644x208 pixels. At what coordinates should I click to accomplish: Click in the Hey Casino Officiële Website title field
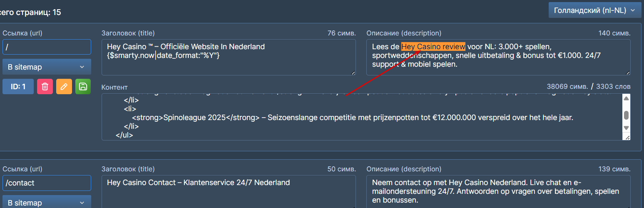click(229, 57)
